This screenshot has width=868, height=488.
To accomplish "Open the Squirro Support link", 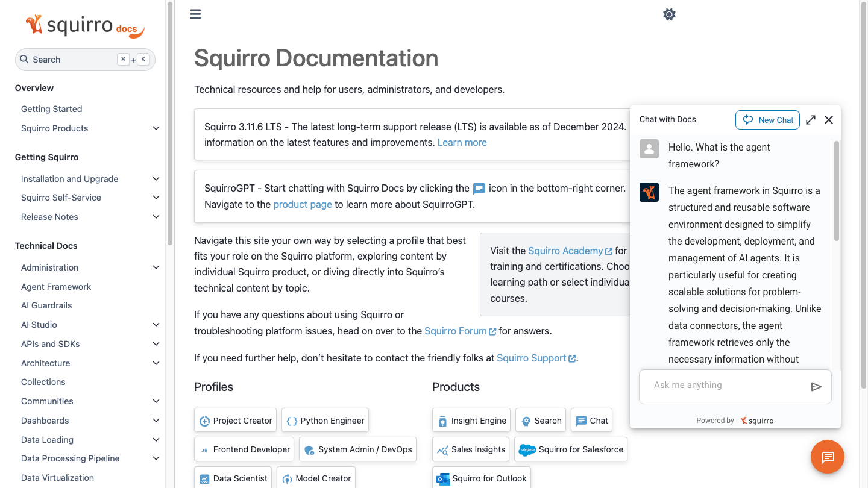I will point(536,358).
